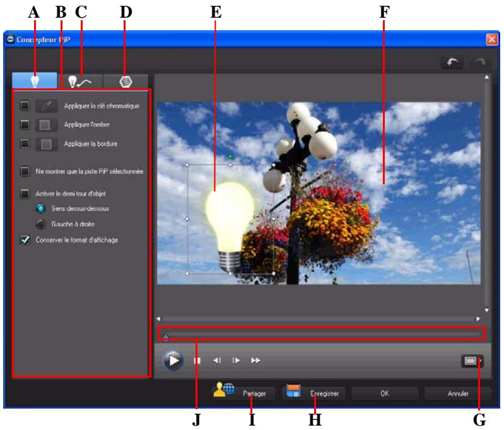Click the Enregistrer button
Viewport: 504px width, 430px height.
coord(314,393)
